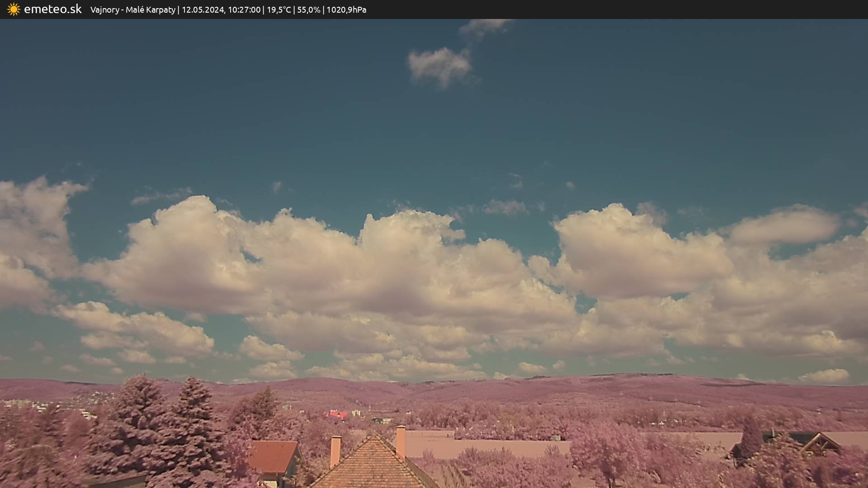Select the 19,5°C temperature reading
Image resolution: width=868 pixels, height=488 pixels.
tap(278, 10)
